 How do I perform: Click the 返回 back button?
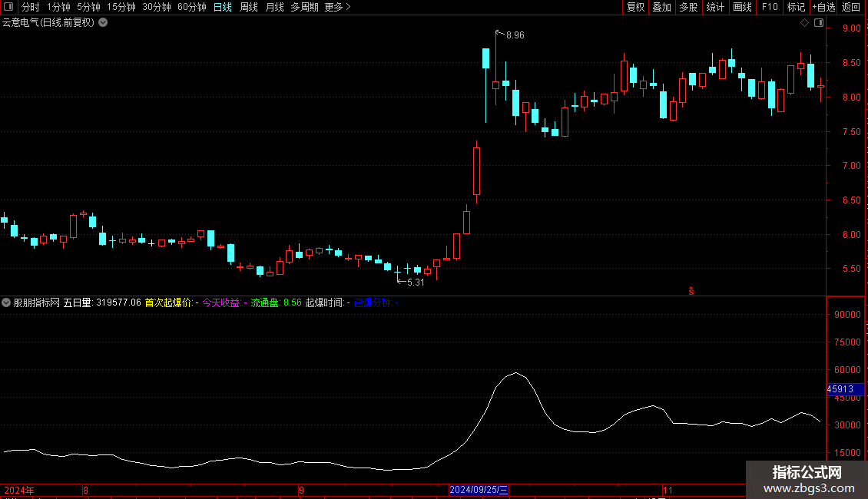[x=851, y=7]
